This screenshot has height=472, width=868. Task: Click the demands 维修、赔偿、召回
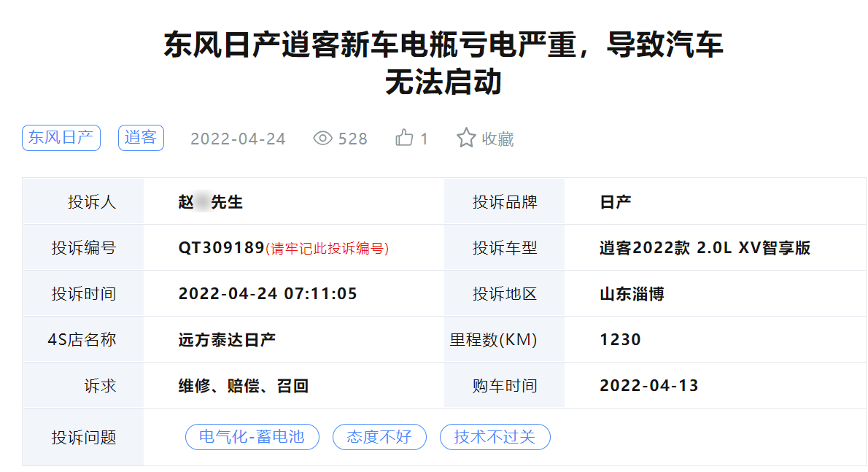pyautogui.click(x=244, y=386)
